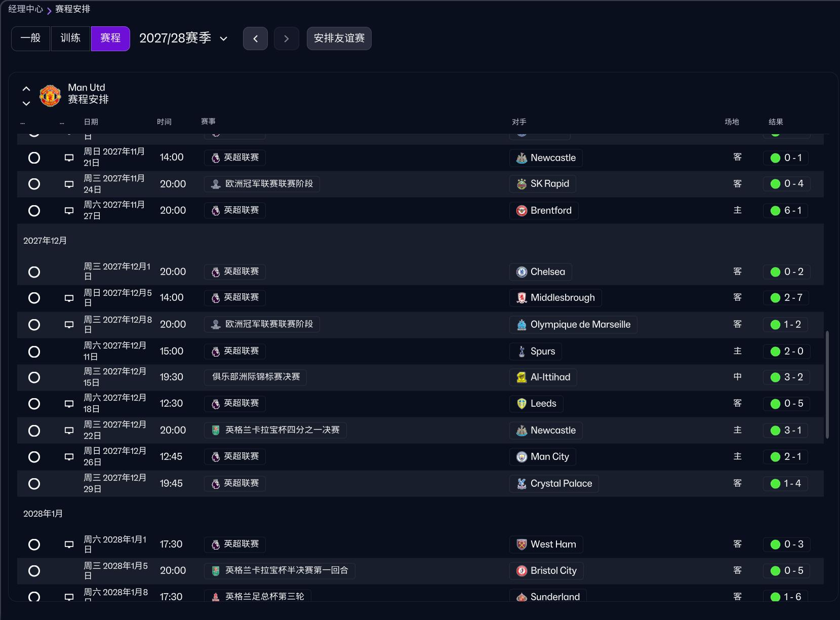Toggle the TV broadcast icon on the Leeds fixture

69,404
